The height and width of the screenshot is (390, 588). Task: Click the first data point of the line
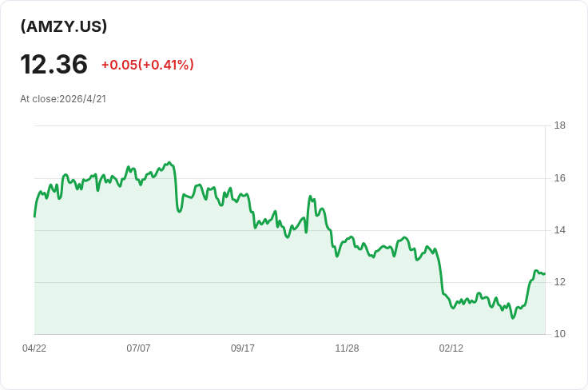34,217
